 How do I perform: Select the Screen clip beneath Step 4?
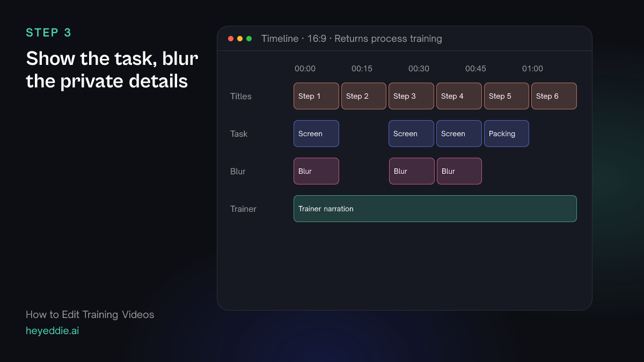point(459,134)
